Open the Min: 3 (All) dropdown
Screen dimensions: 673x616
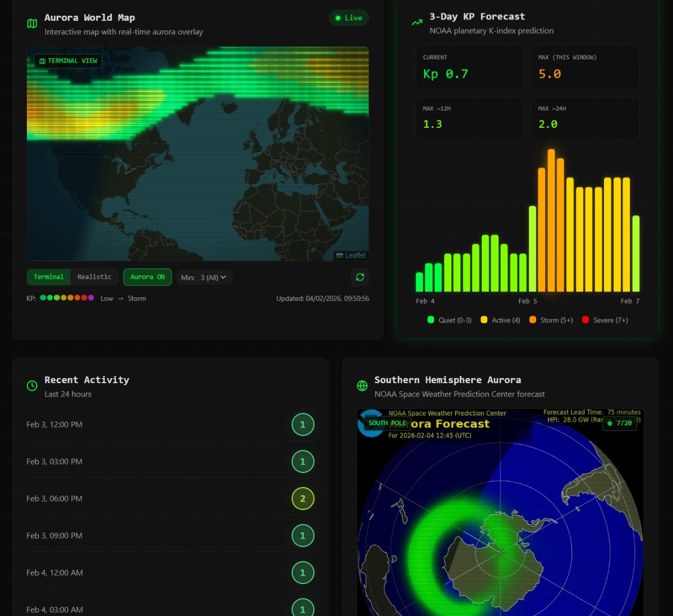pos(205,278)
